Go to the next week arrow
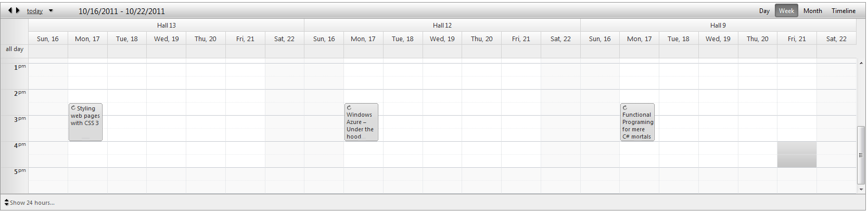Screen dimensions: 868x211 point(18,10)
